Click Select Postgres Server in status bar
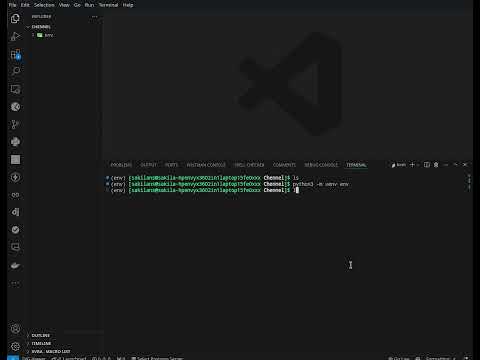 (x=157, y=358)
